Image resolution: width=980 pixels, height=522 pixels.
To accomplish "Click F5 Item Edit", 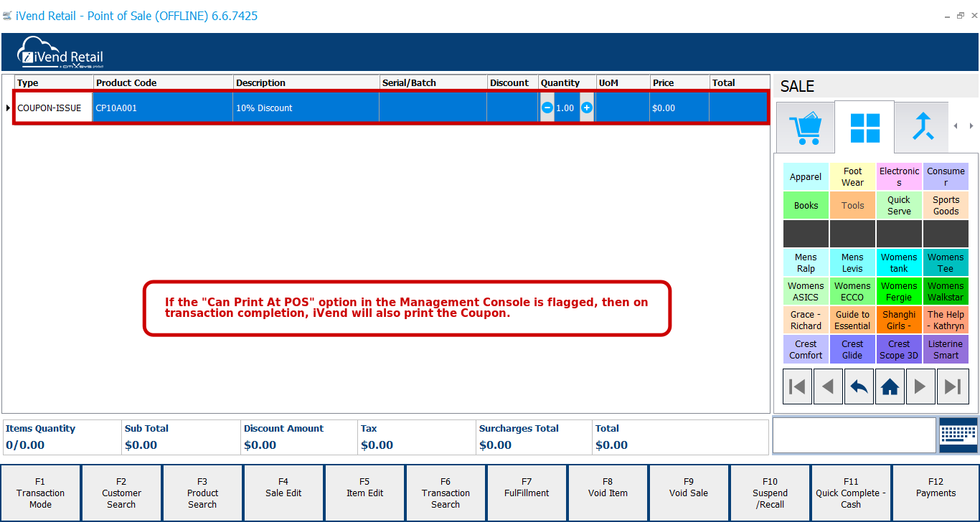I will point(364,493).
